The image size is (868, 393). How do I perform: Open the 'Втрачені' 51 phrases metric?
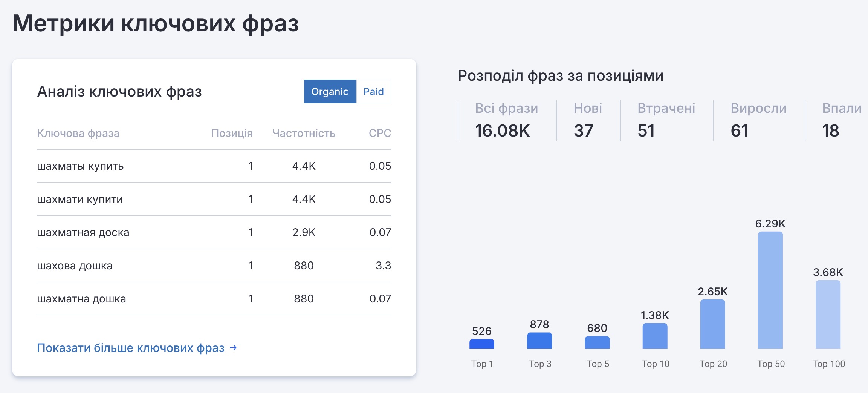[666, 121]
